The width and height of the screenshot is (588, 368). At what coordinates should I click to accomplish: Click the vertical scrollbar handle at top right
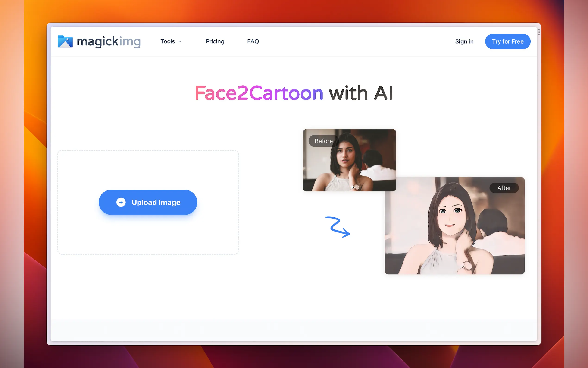tap(539, 32)
